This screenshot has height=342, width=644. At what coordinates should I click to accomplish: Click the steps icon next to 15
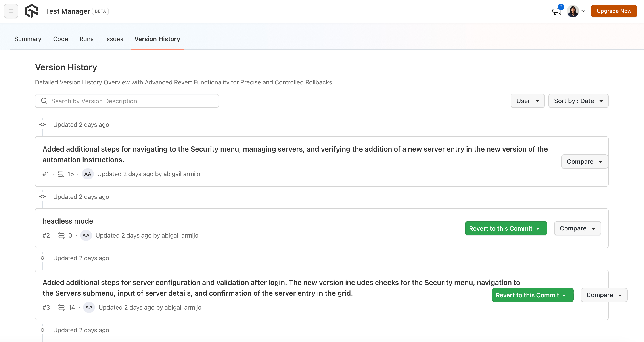click(x=61, y=174)
